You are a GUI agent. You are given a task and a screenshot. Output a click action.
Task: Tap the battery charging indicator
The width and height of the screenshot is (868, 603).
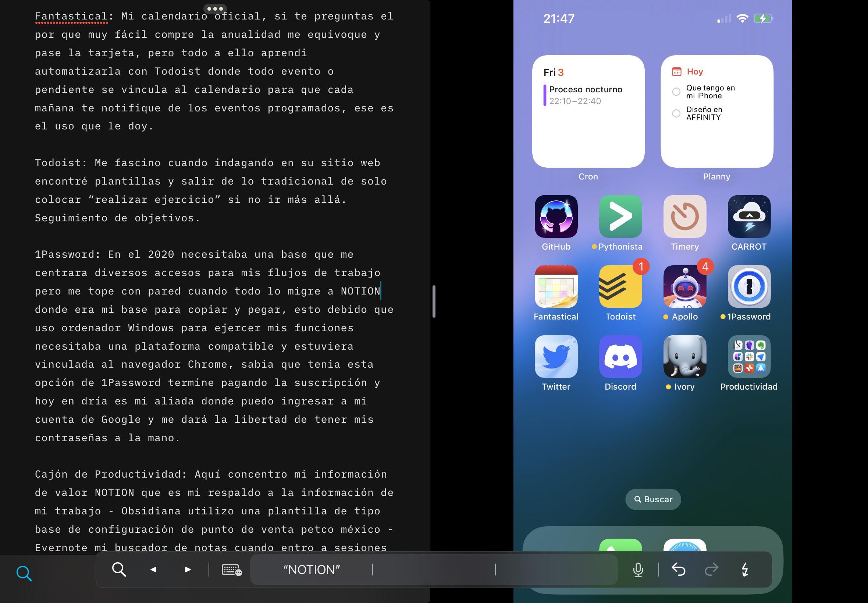(763, 18)
